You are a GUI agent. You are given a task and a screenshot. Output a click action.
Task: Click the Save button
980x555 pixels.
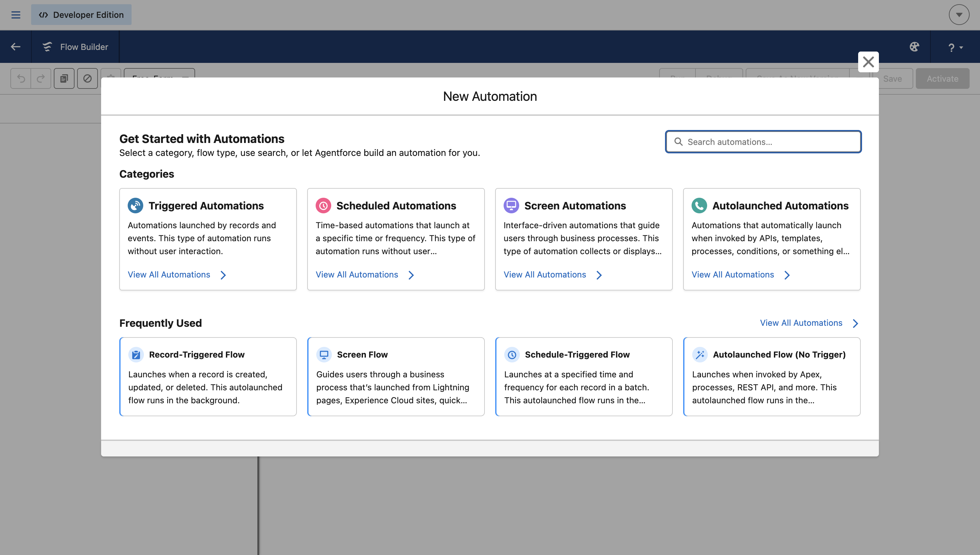(892, 78)
